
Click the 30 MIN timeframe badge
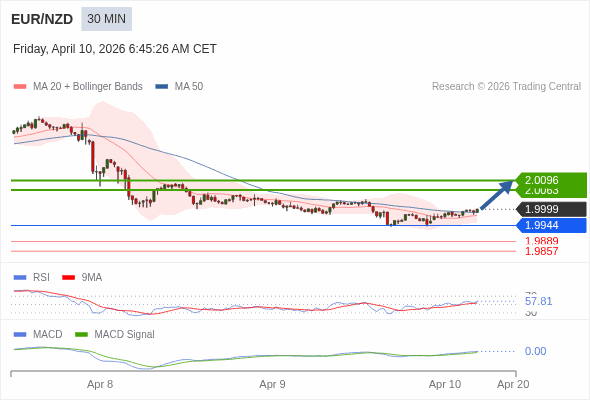[106, 19]
